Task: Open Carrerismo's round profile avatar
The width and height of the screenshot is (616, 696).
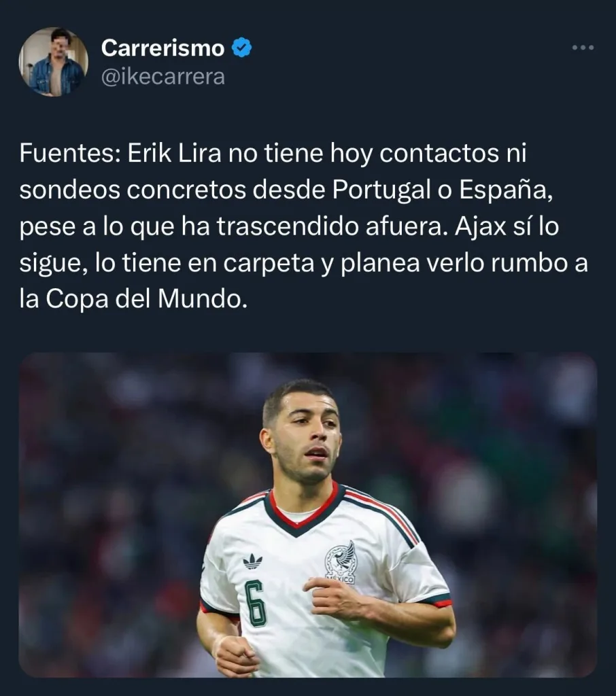Action: tap(53, 62)
